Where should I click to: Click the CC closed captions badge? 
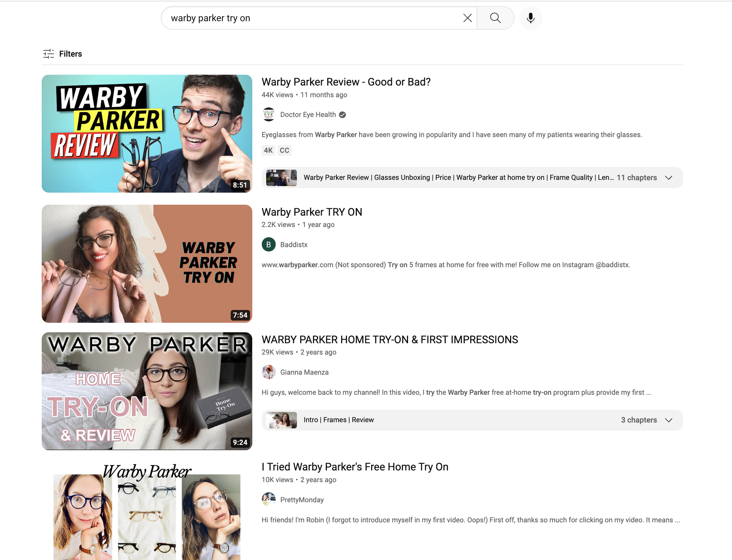coord(284,150)
